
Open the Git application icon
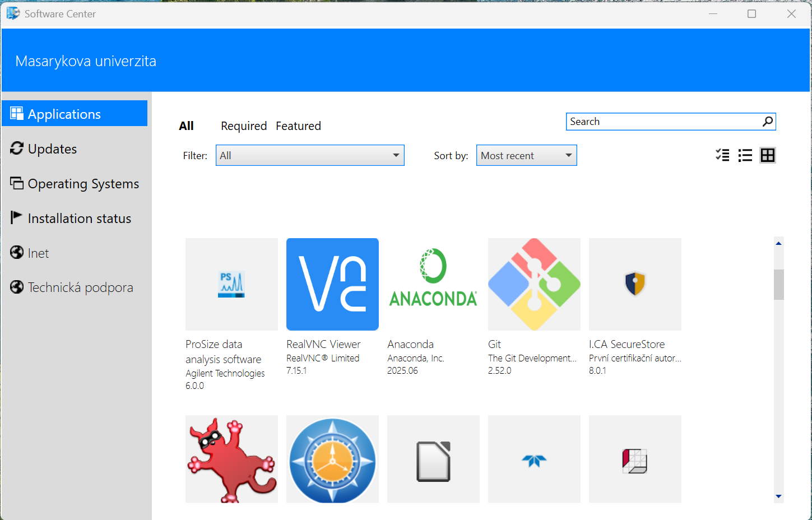[534, 284]
